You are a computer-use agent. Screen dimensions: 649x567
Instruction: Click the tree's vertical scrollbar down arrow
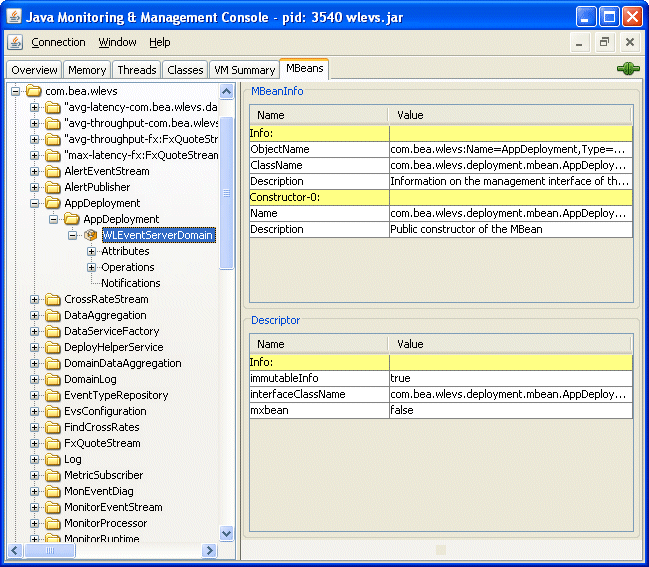click(226, 534)
